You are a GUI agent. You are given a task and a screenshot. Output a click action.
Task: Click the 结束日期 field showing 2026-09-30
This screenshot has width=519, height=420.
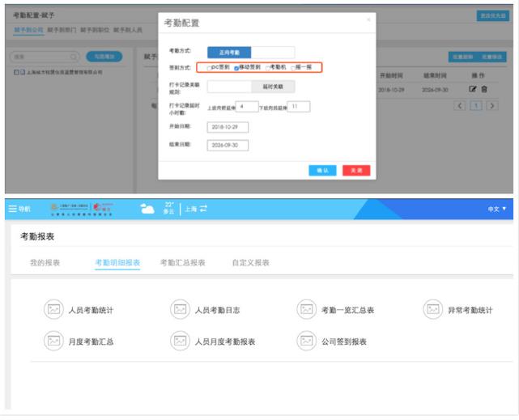(x=228, y=145)
